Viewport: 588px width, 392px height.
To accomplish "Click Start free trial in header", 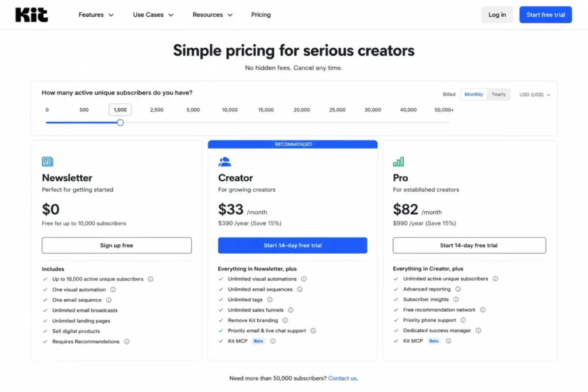I will pyautogui.click(x=546, y=14).
